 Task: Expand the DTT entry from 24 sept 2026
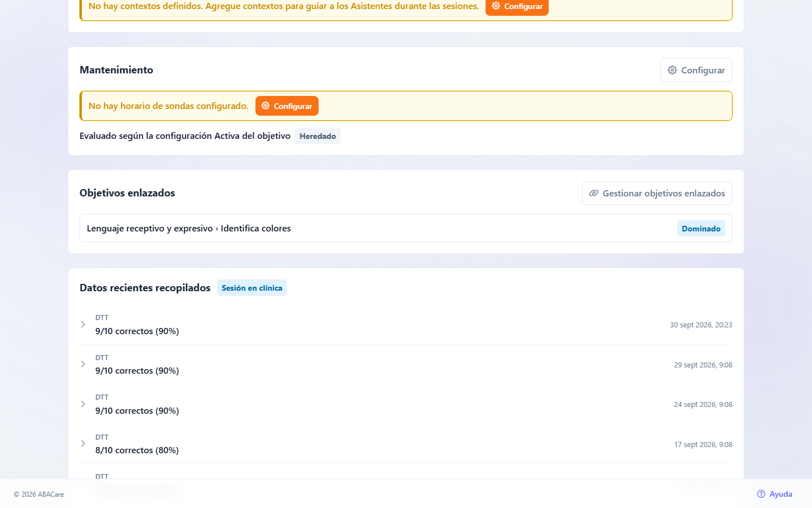pyautogui.click(x=83, y=404)
